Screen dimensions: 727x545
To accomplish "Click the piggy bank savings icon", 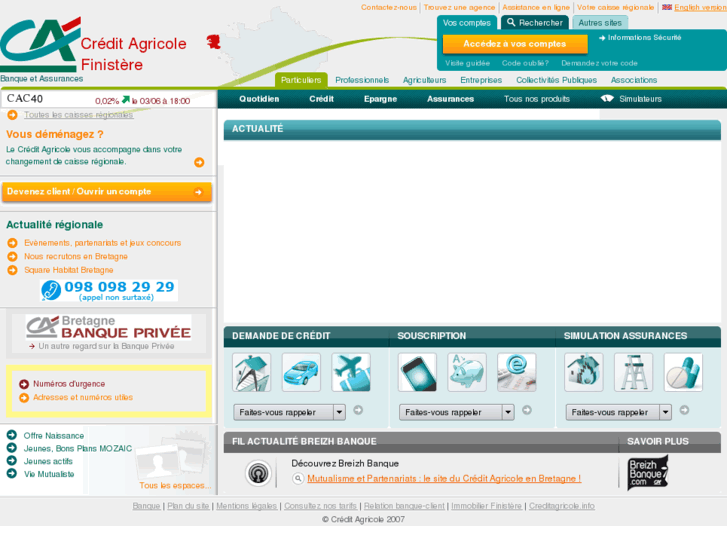I will pyautogui.click(x=467, y=372).
